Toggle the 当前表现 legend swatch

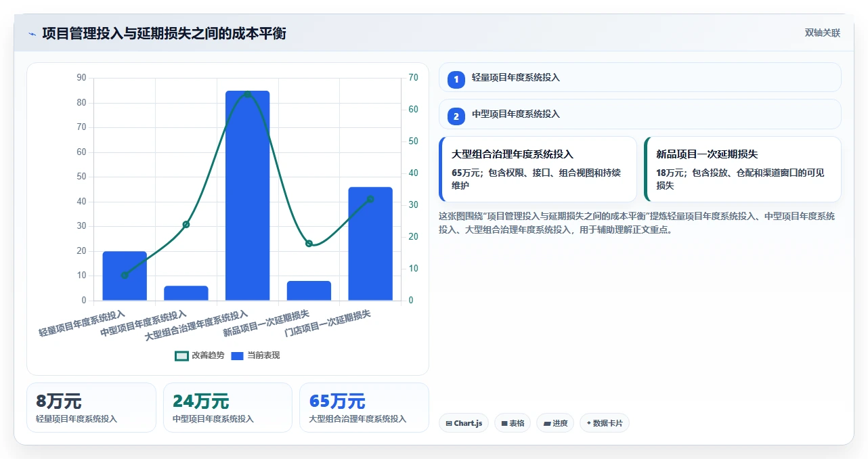point(237,355)
